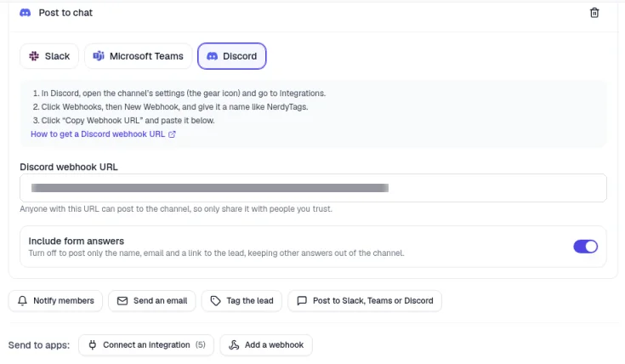
Task: Delete the Post to chat action with trash icon
Action: (x=594, y=13)
